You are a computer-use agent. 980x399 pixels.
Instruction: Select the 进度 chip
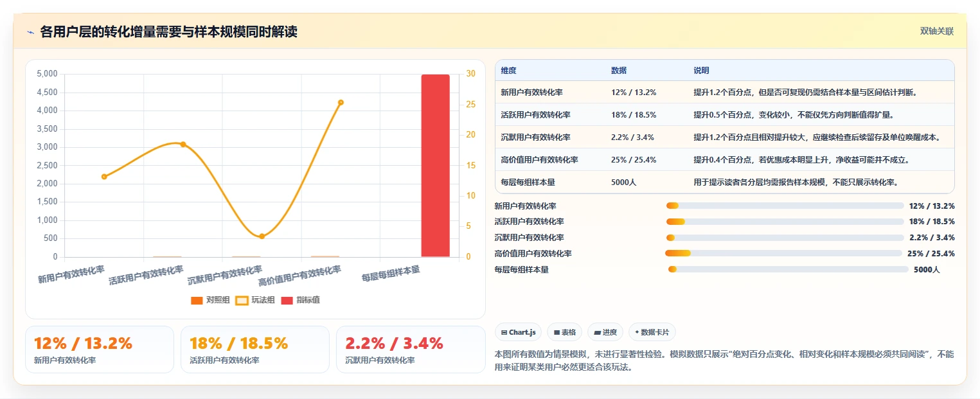(605, 332)
